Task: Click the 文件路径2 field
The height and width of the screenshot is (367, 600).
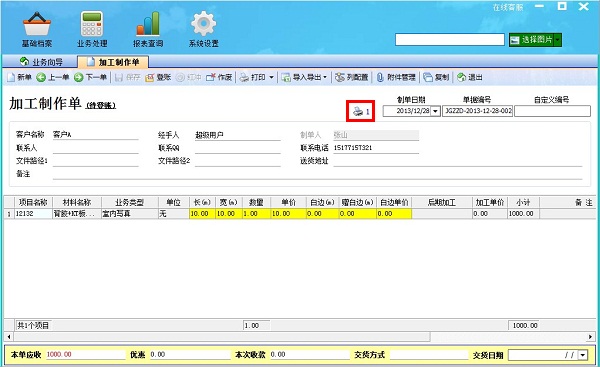Action: tap(238, 161)
